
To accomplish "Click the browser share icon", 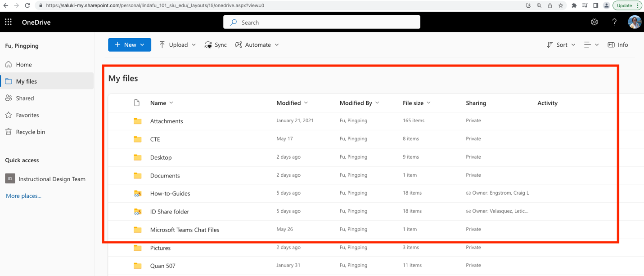I will click(x=550, y=5).
